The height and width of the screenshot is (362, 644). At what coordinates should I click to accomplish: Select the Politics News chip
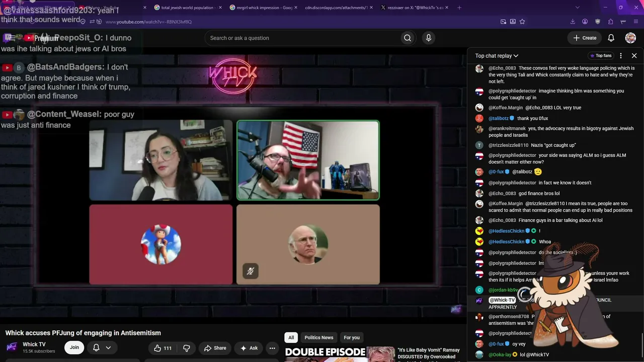click(319, 337)
